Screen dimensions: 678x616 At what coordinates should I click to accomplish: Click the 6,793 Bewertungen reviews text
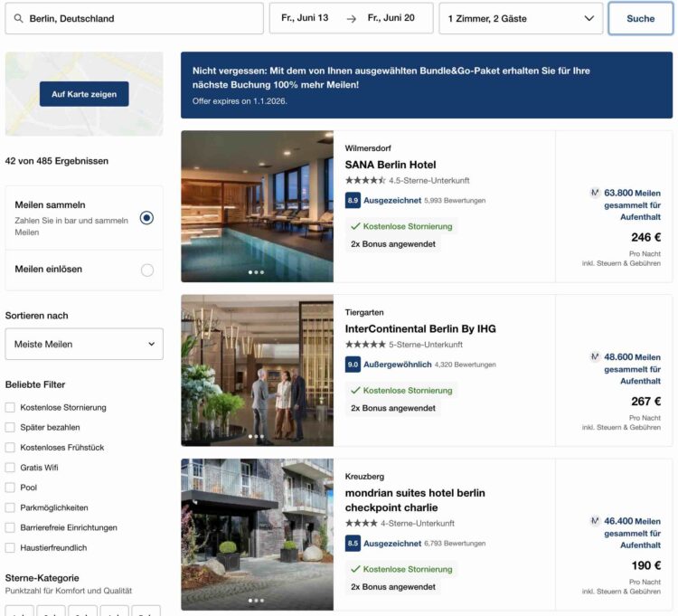[455, 544]
